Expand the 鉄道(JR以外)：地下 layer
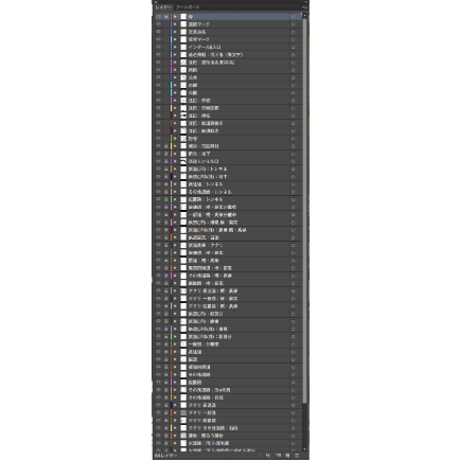The width and height of the screenshot is (460, 460). (175, 177)
